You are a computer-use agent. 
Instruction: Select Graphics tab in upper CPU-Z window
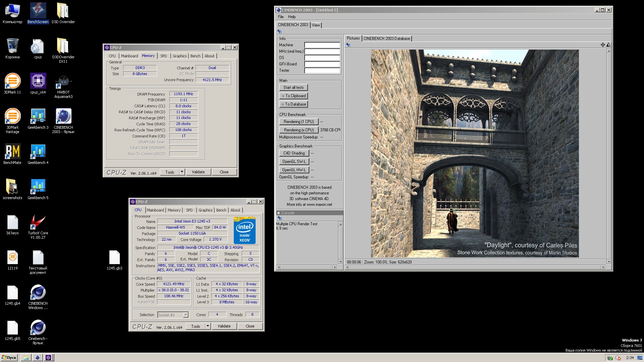coord(180,56)
